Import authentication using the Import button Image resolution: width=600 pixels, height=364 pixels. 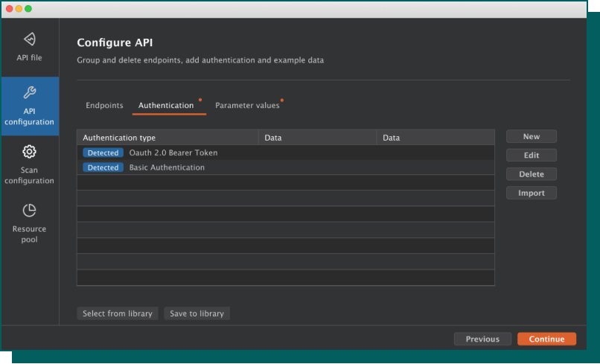[x=532, y=193]
